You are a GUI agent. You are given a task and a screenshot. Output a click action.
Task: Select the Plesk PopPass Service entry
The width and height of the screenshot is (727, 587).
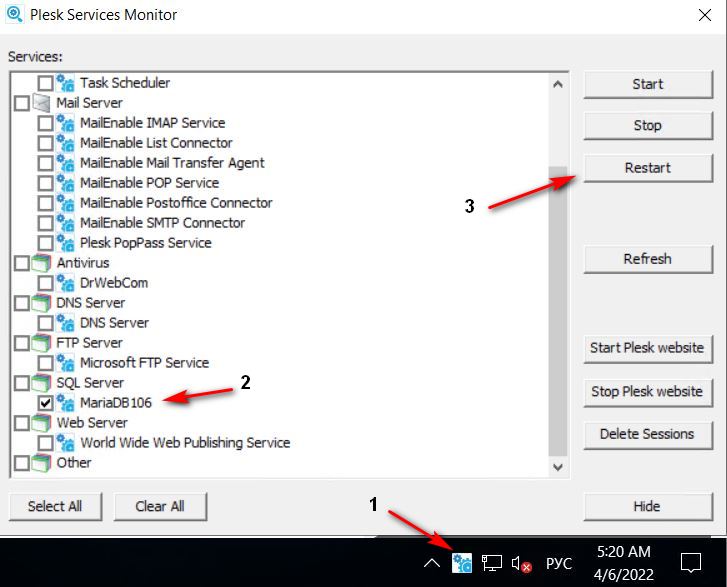click(x=145, y=243)
